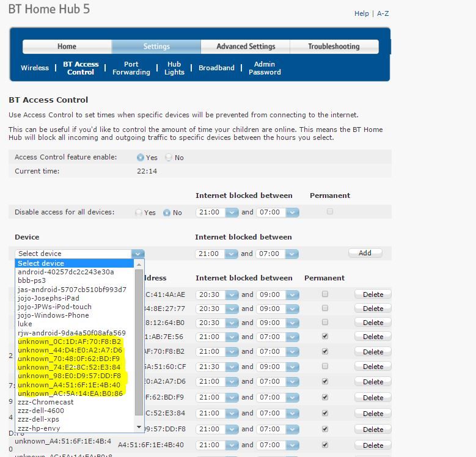The height and width of the screenshot is (457, 476).
Task: Tick Permanent for A:51:60:CF row
Action: click(x=325, y=366)
